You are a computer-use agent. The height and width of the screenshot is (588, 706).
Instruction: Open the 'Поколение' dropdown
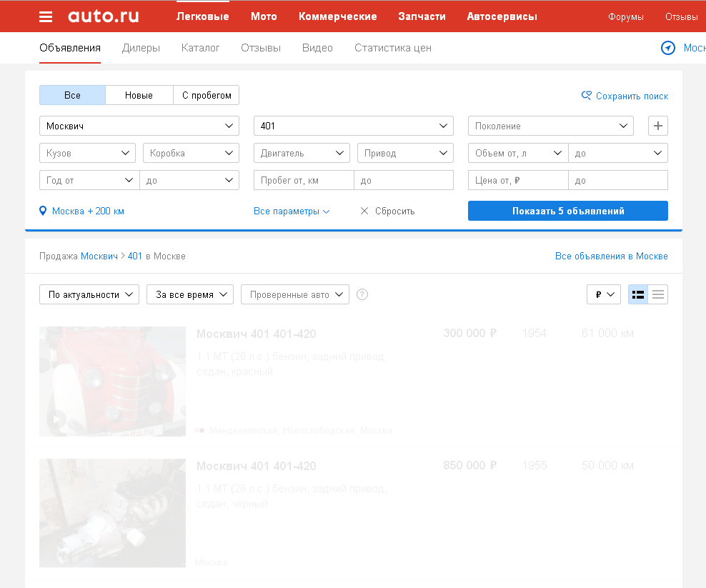point(551,126)
